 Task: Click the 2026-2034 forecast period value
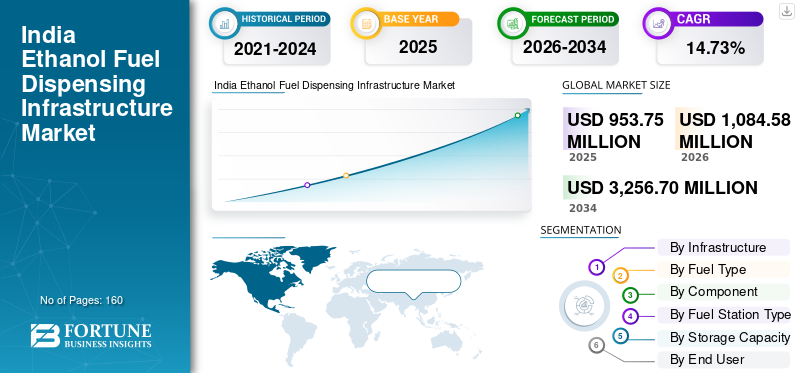564,47
